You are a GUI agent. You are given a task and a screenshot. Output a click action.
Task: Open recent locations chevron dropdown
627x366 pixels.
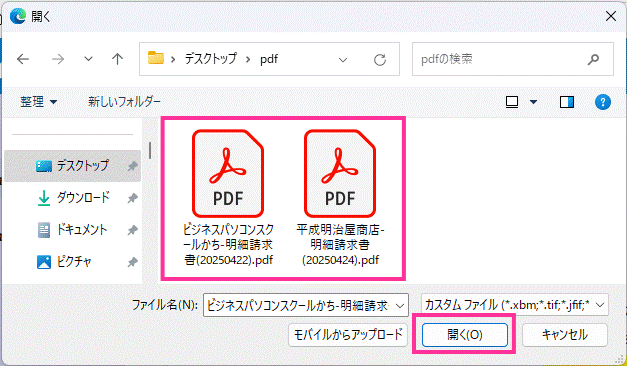pyautogui.click(x=88, y=59)
